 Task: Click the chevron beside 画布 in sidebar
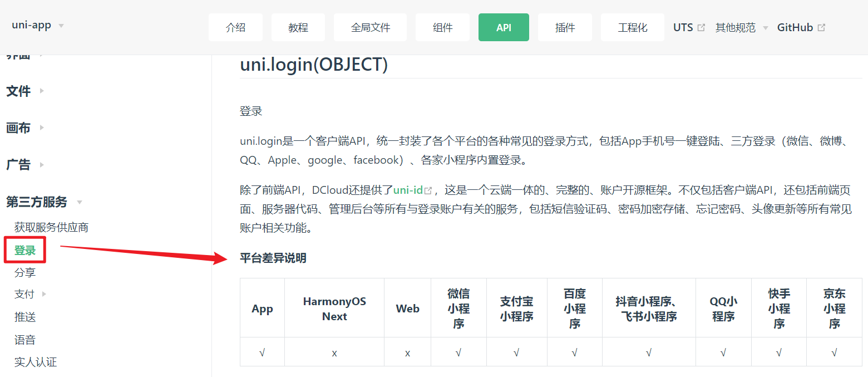[41, 128]
